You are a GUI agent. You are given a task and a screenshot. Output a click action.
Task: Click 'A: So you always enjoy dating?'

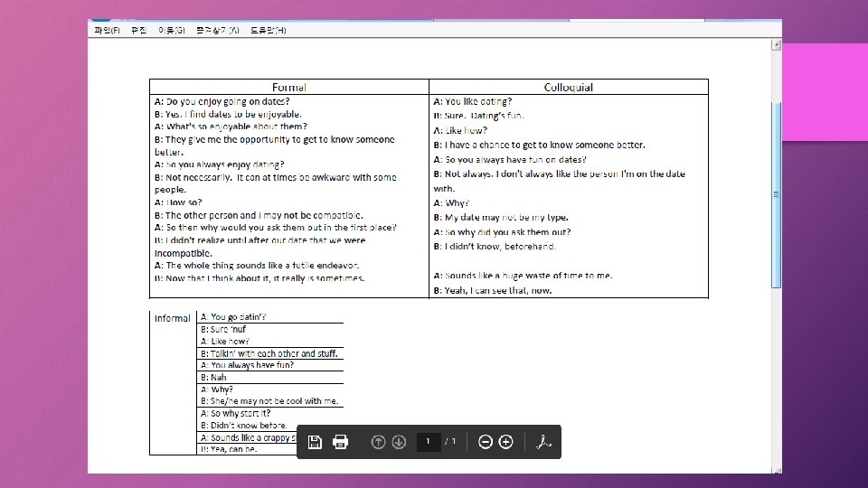[219, 164]
